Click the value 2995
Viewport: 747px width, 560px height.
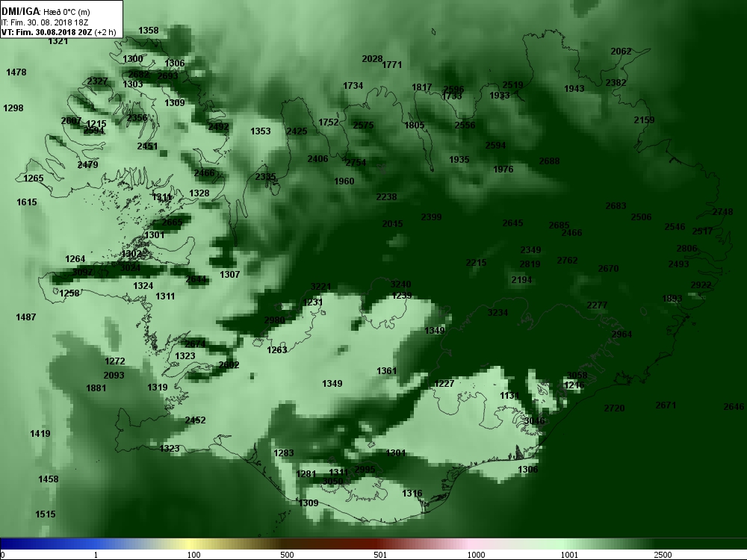coord(365,470)
